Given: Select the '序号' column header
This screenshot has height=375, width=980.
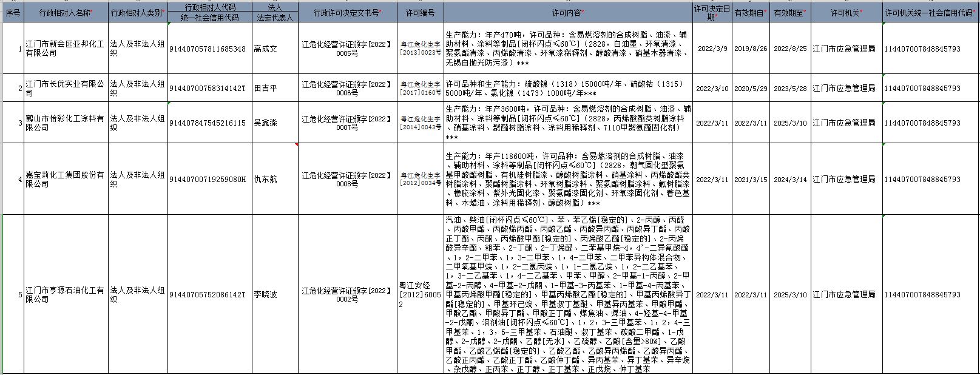Looking at the screenshot, I should [x=13, y=12].
